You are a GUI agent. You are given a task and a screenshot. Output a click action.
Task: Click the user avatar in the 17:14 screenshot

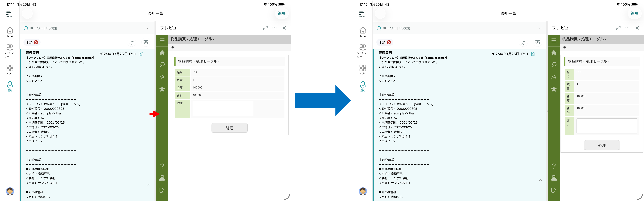[x=10, y=191]
